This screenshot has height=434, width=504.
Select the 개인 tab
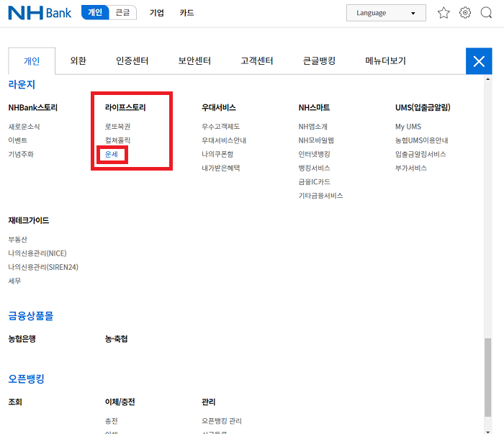32,60
